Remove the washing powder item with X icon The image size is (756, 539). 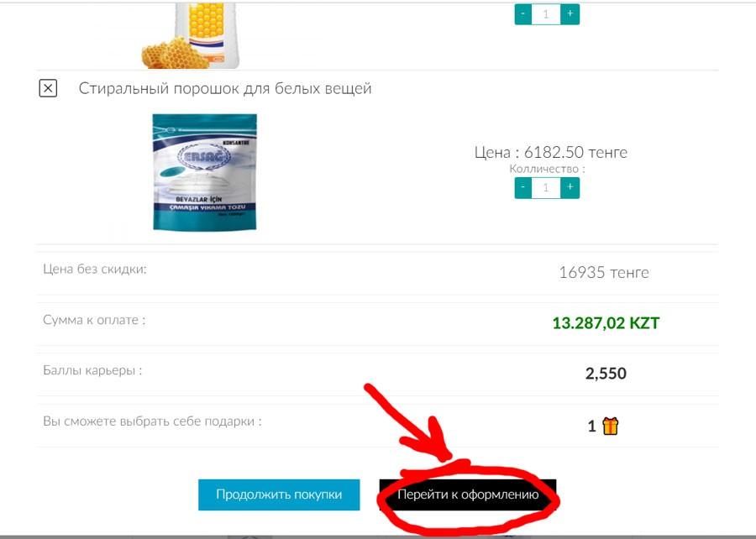(48, 88)
